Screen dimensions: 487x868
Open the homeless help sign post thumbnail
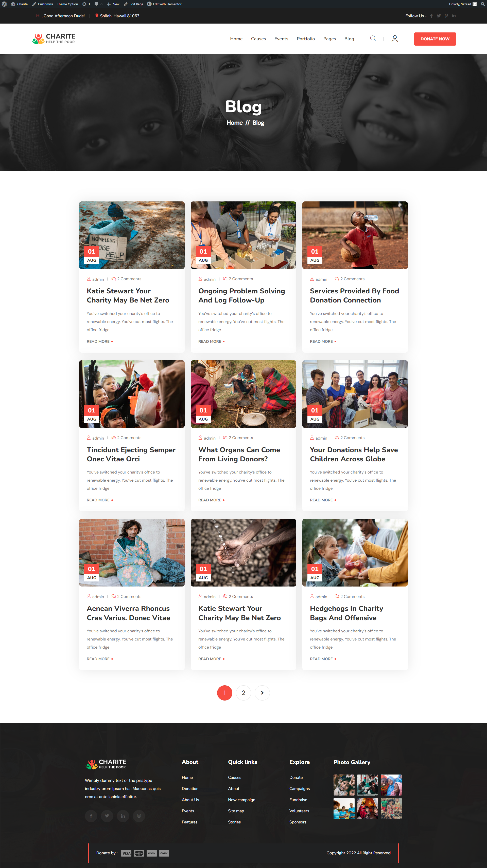pos(132,235)
